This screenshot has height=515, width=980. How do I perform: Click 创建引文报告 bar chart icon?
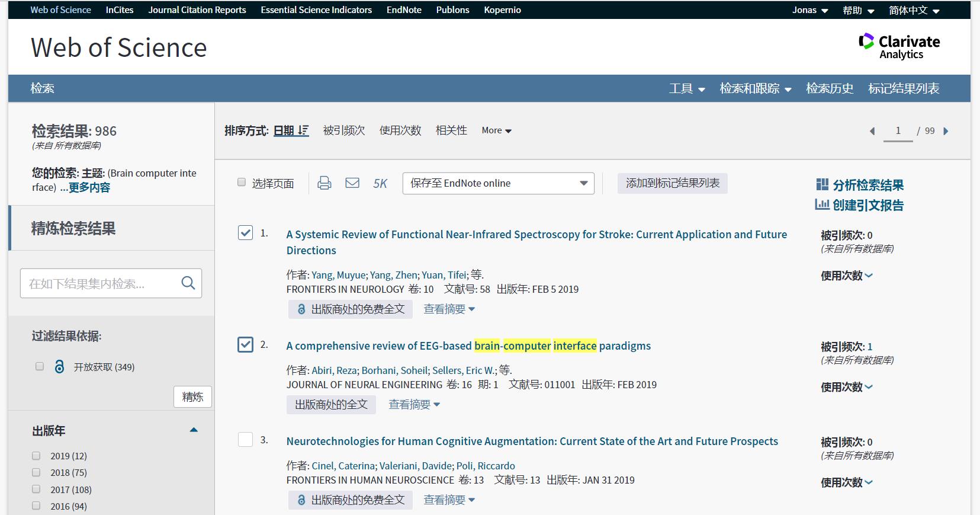point(822,205)
